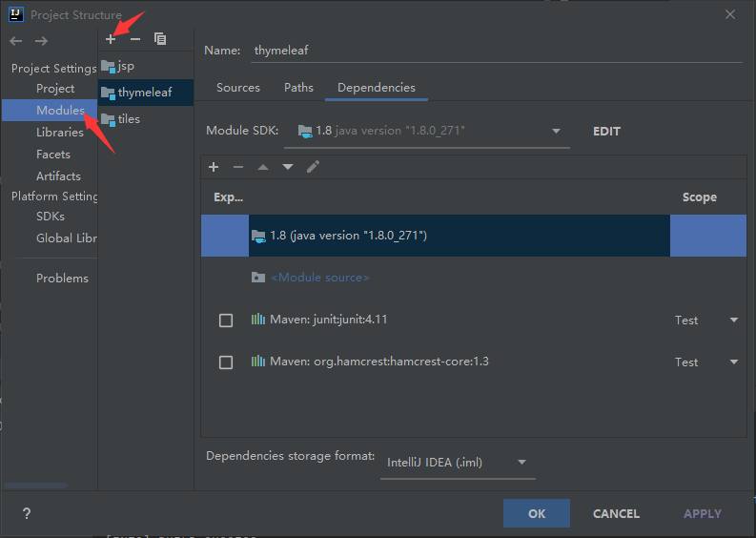The width and height of the screenshot is (756, 538).
Task: Click the tiles module folder icon
Action: (108, 119)
